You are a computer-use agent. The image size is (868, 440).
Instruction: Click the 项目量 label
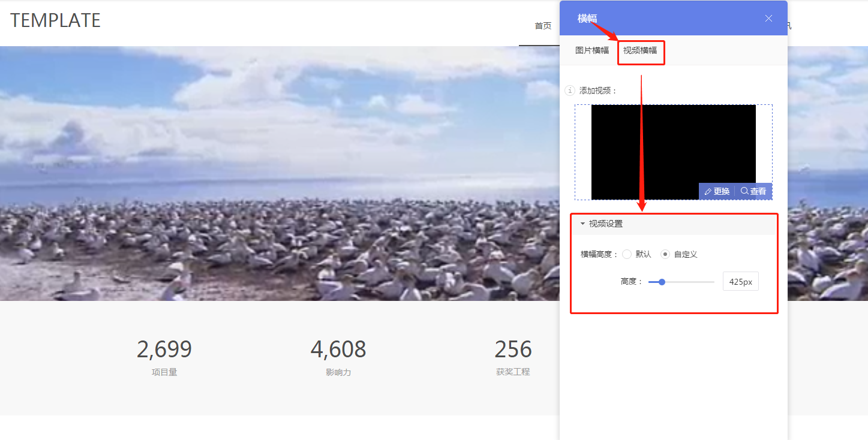pyautogui.click(x=164, y=372)
